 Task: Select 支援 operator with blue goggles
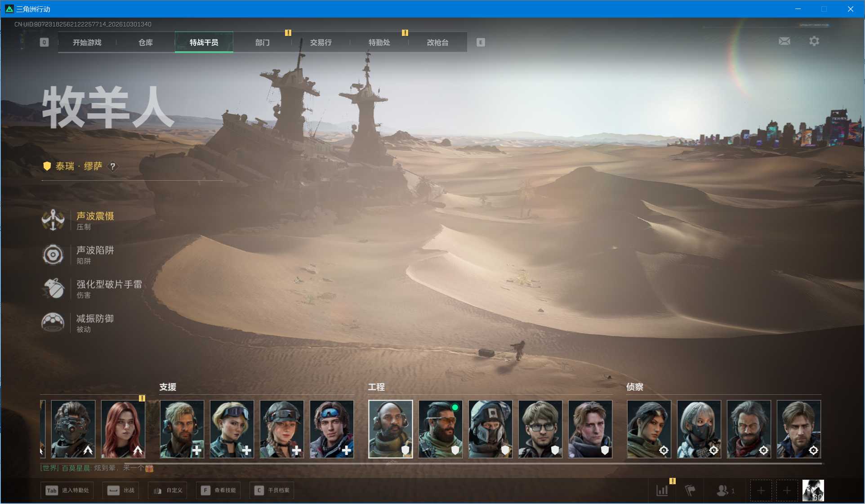(332, 429)
